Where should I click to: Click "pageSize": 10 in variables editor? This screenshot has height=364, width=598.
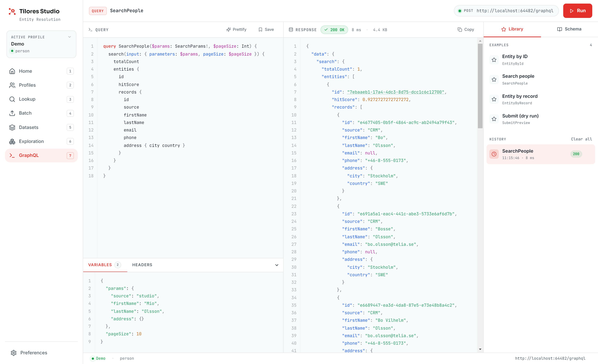[x=124, y=334]
